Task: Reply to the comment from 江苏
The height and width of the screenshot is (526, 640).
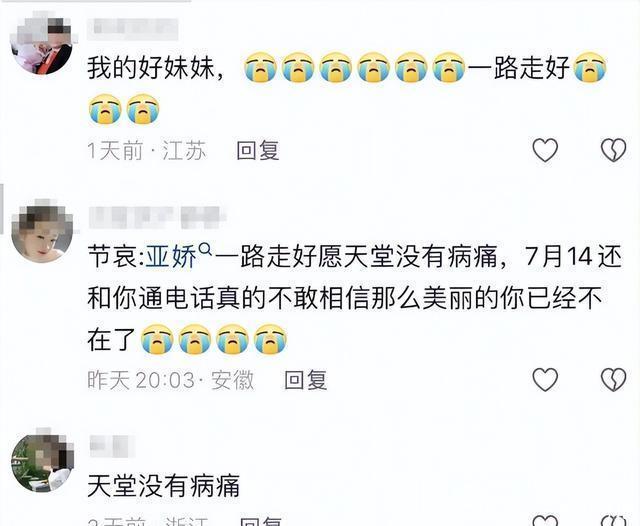Action: tap(258, 150)
